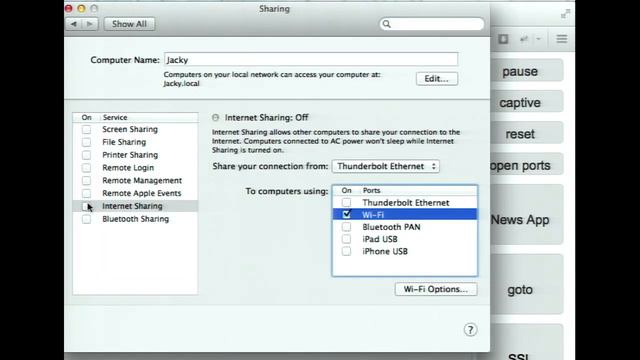This screenshot has width=640, height=360.
Task: Click the magnifying glass search icon
Action: (x=387, y=24)
